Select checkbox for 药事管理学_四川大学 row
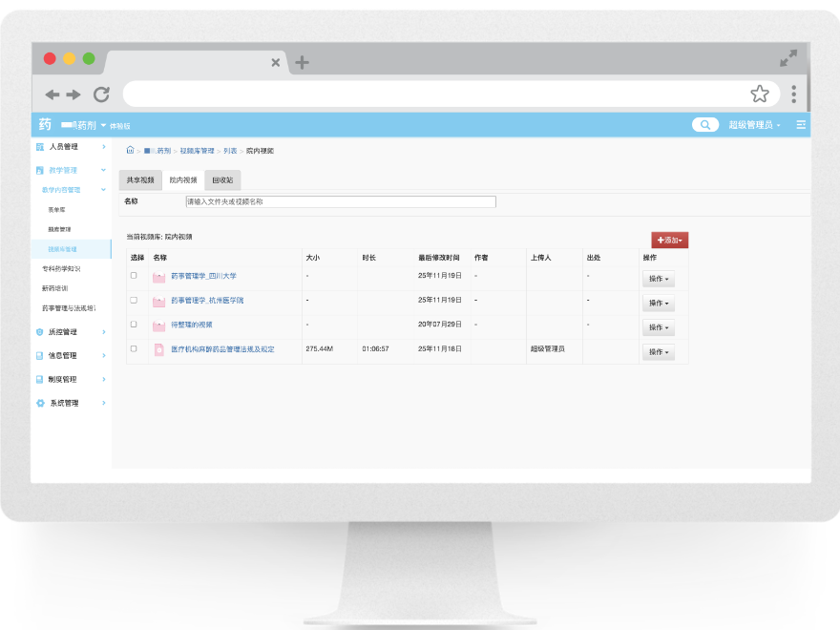This screenshot has width=840, height=630. pos(134,276)
